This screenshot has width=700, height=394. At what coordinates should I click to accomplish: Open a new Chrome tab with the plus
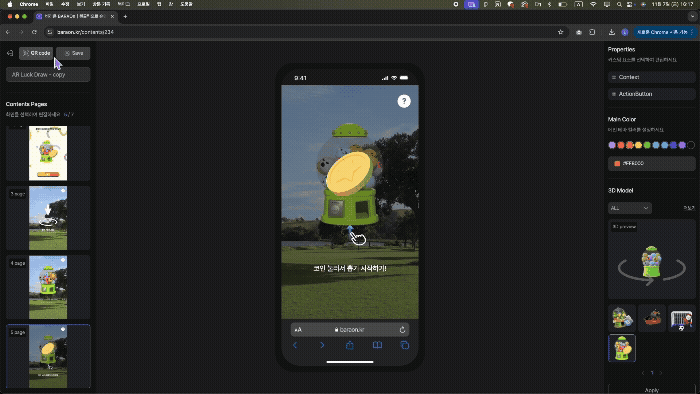coord(125,17)
